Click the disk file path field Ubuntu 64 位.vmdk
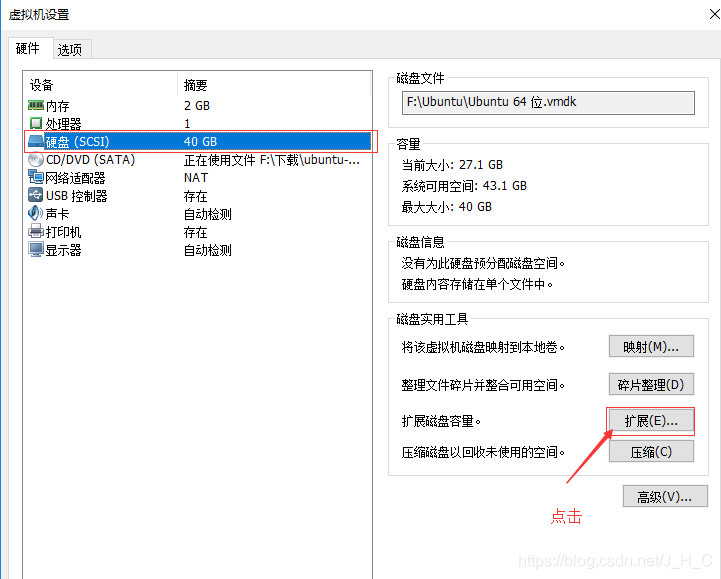 coord(548,102)
